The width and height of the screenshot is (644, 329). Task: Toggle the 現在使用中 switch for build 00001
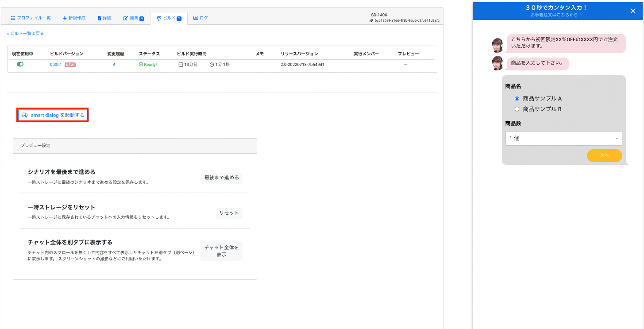click(20, 64)
